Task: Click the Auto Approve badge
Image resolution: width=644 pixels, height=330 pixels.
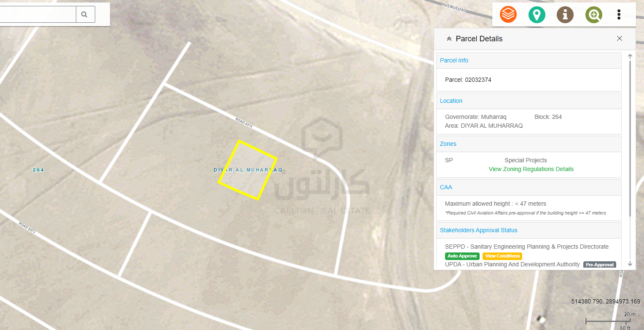Action: (x=462, y=256)
